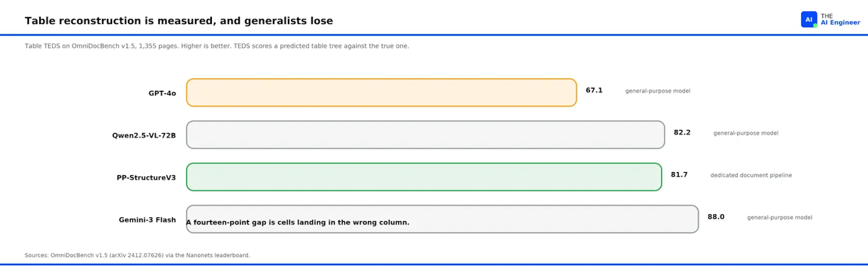The height and width of the screenshot is (273, 868).
Task: Click the slide title about table reconstruction
Action: pyautogui.click(x=179, y=21)
